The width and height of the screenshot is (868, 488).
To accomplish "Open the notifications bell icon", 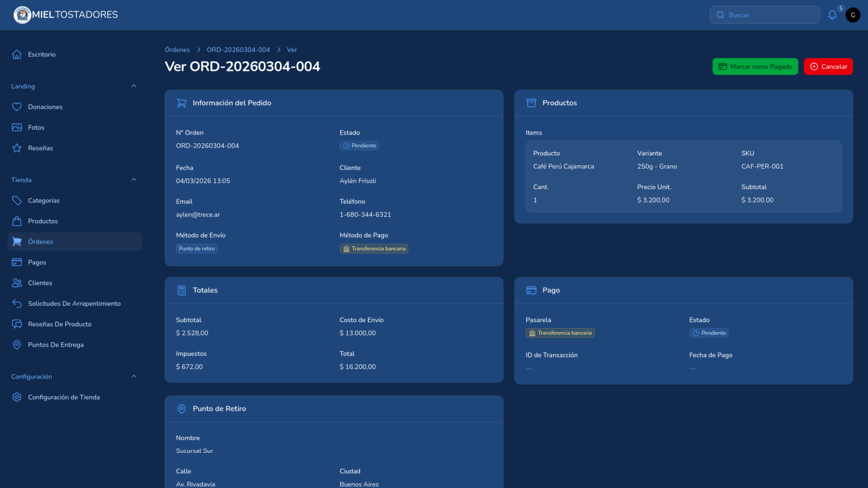I will [832, 15].
